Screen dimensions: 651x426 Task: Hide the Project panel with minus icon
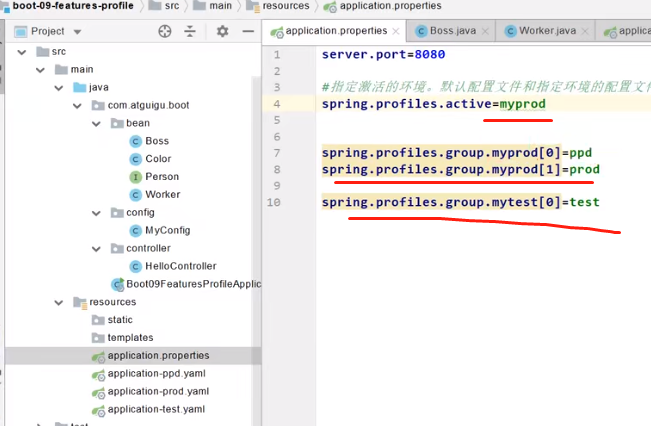tap(248, 31)
